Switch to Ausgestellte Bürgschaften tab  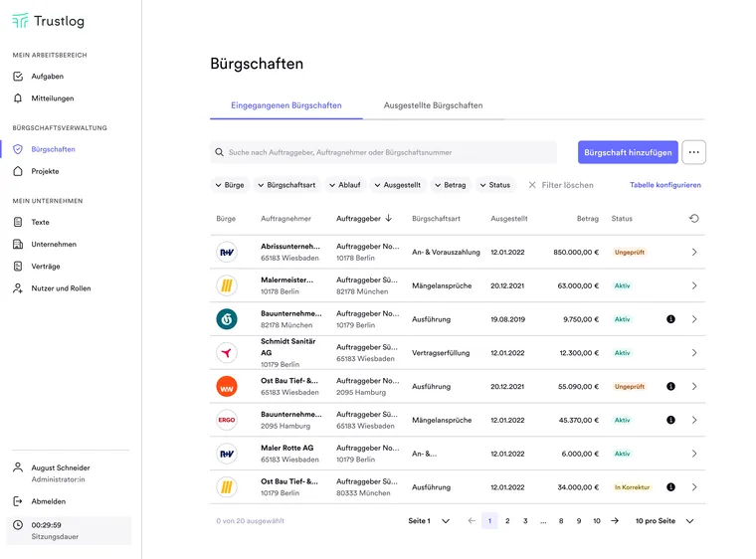click(x=433, y=105)
